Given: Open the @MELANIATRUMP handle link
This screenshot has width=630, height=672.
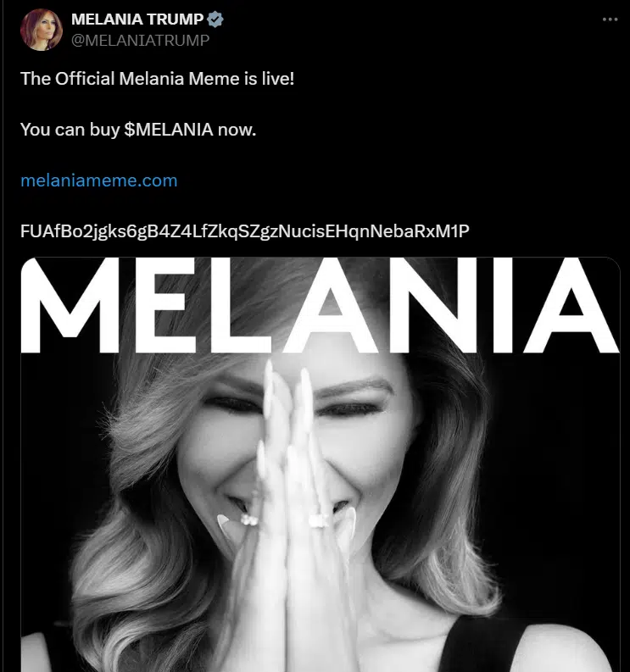Looking at the screenshot, I should (139, 40).
